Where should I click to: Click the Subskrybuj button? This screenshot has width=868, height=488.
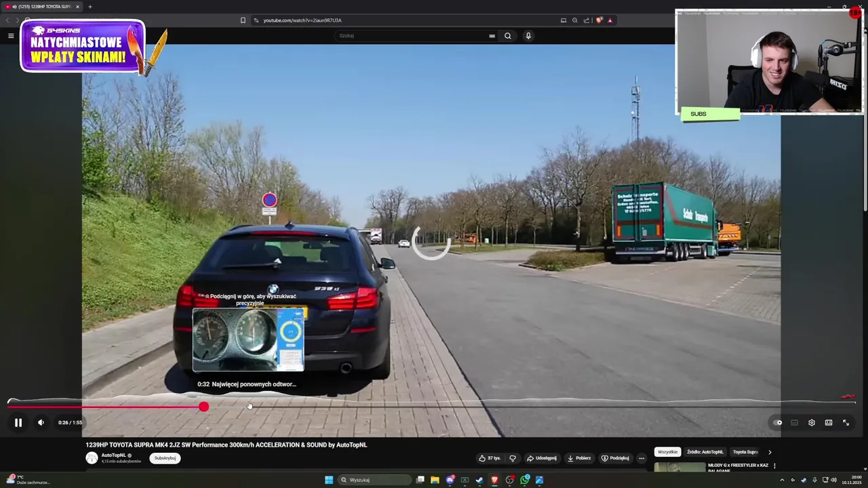[165, 458]
